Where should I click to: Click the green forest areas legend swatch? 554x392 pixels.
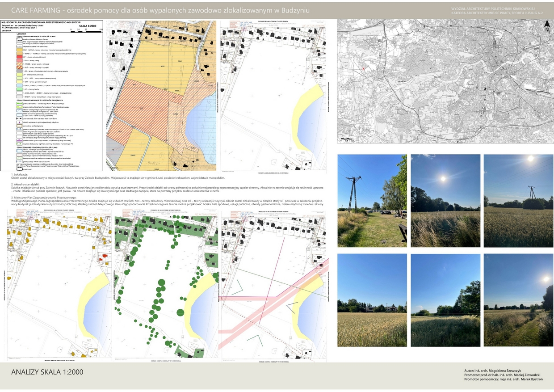coord(19,89)
